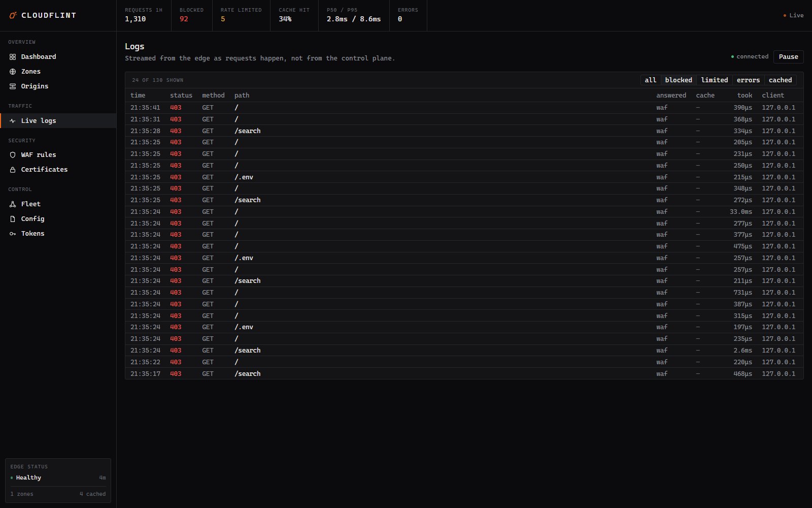Click the Blocked 92 stat
Image resolution: width=812 pixels, height=508 pixels.
click(192, 15)
